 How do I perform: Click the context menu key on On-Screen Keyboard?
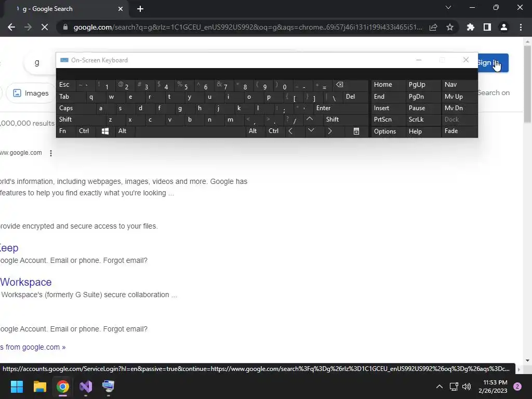pyautogui.click(x=356, y=131)
